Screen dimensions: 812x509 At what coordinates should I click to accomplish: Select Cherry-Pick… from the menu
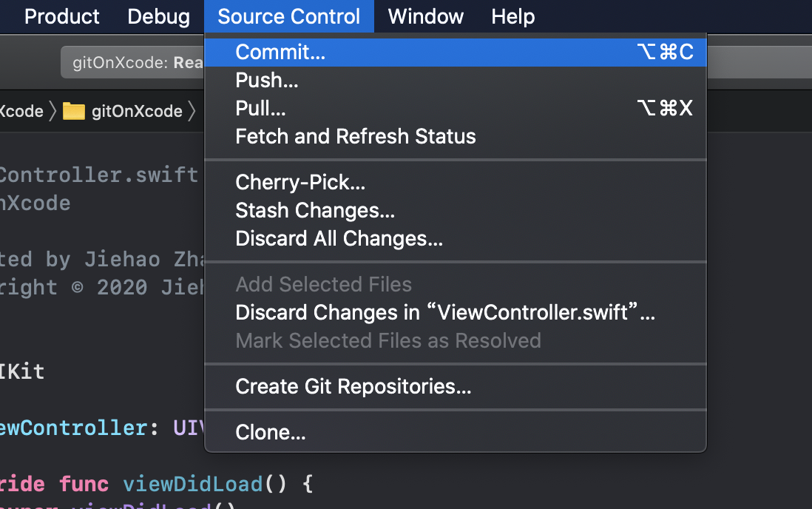click(300, 182)
